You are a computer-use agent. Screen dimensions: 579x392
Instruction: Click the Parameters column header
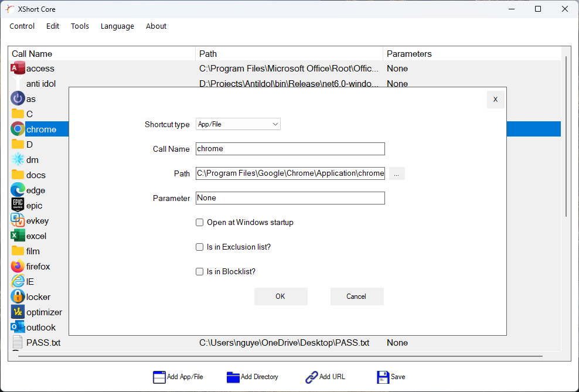coord(472,54)
